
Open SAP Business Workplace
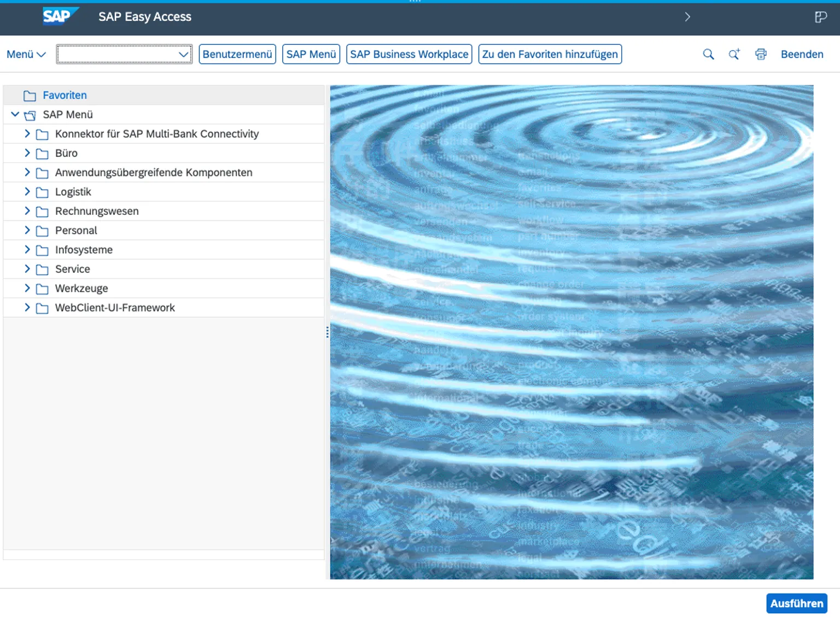click(x=409, y=54)
